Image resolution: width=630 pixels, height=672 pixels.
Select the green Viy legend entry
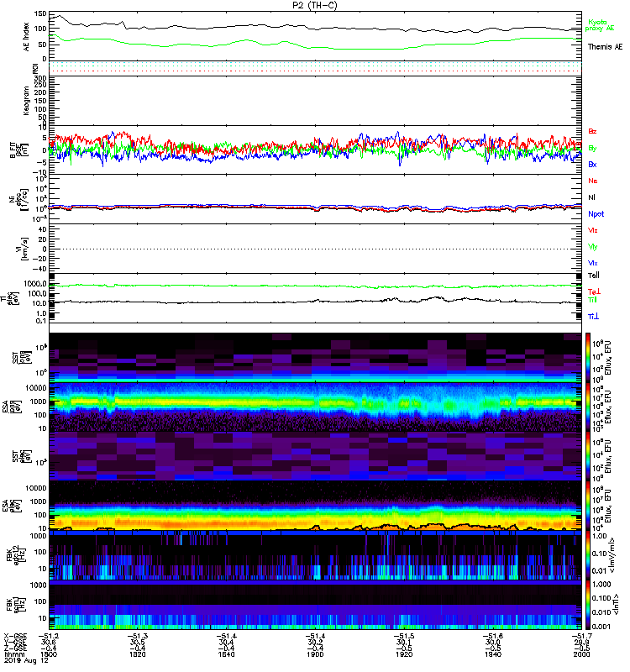click(593, 247)
